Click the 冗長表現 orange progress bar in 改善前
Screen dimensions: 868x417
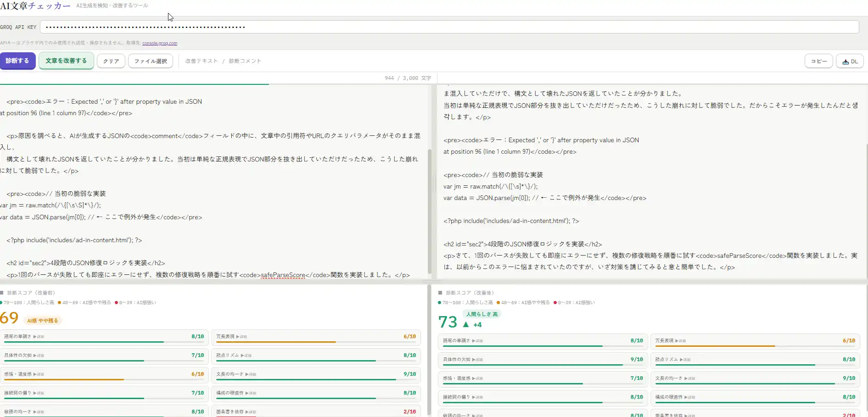click(316, 342)
